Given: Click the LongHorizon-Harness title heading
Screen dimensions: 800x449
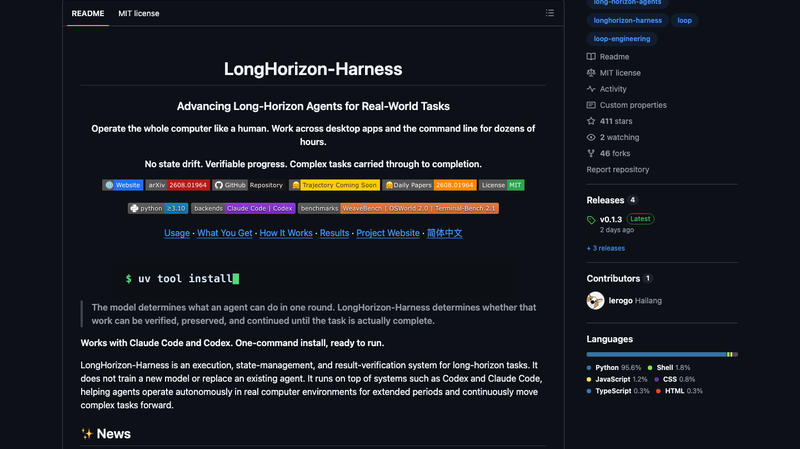Looking at the screenshot, I should (313, 69).
